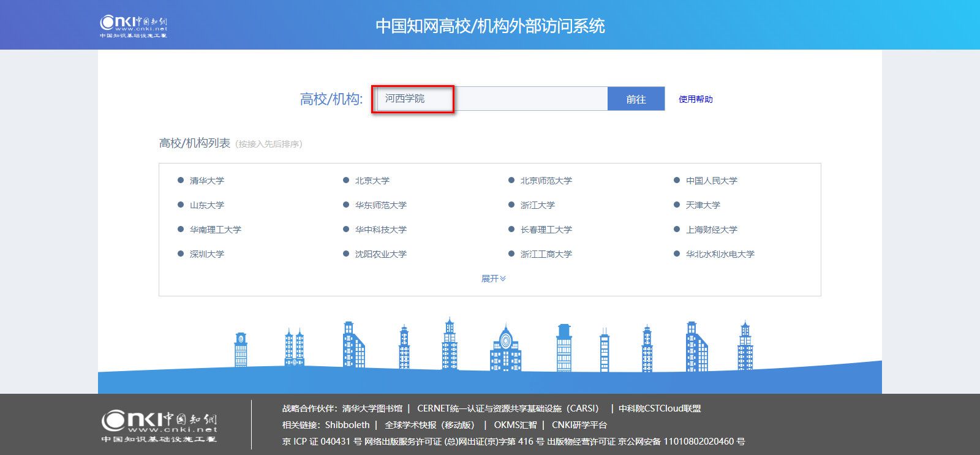Image resolution: width=980 pixels, height=455 pixels.
Task: Click the CNKI logo in the footer
Action: tap(159, 427)
